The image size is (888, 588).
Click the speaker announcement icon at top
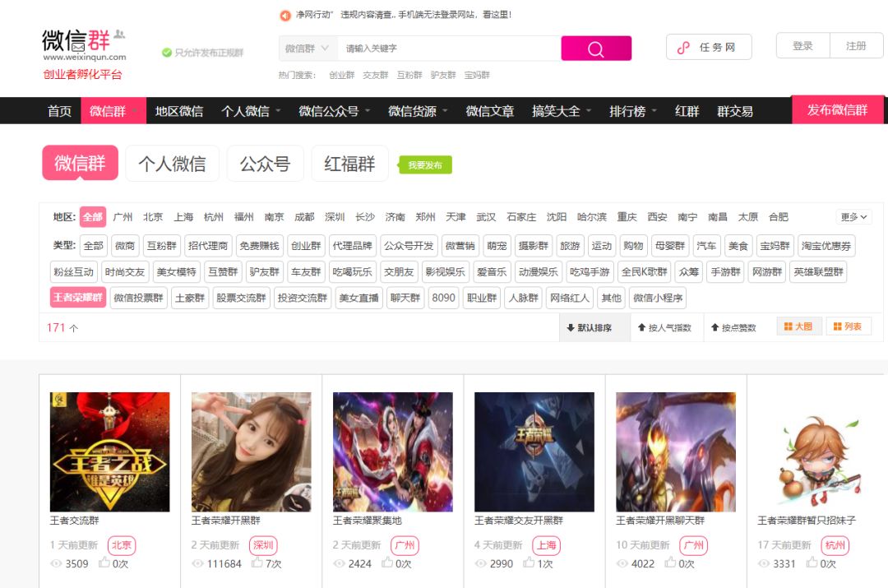click(285, 15)
